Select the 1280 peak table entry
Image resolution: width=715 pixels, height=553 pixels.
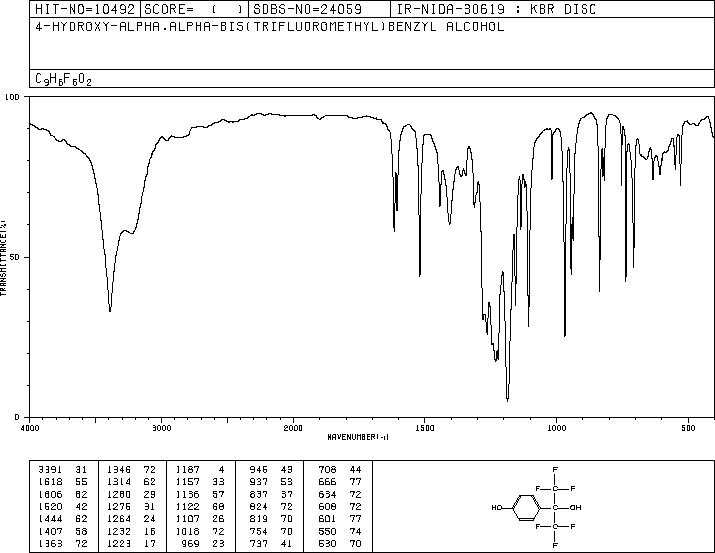tap(131, 494)
